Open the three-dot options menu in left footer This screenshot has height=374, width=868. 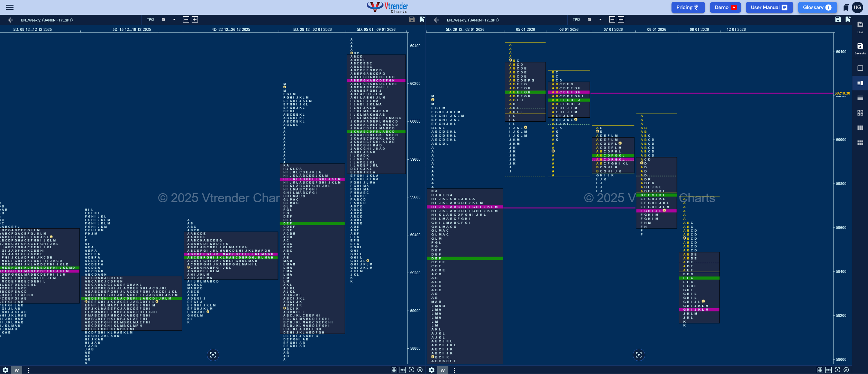click(28, 370)
